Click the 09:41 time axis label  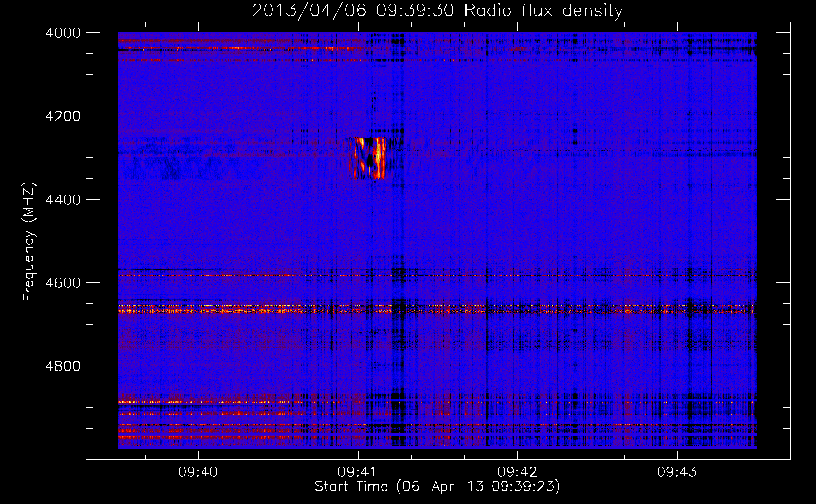[x=358, y=472]
